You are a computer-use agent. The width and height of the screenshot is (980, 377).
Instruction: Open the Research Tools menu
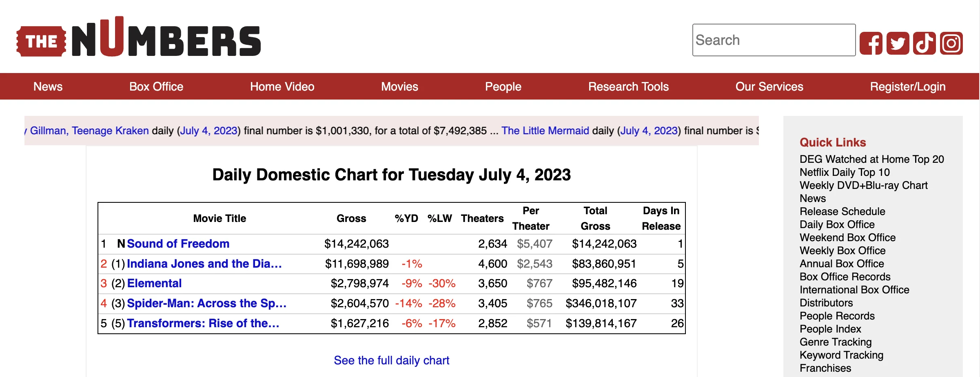coord(628,86)
